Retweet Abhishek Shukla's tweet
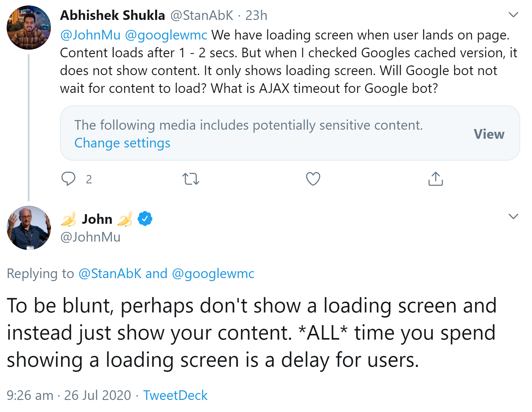 click(x=191, y=179)
